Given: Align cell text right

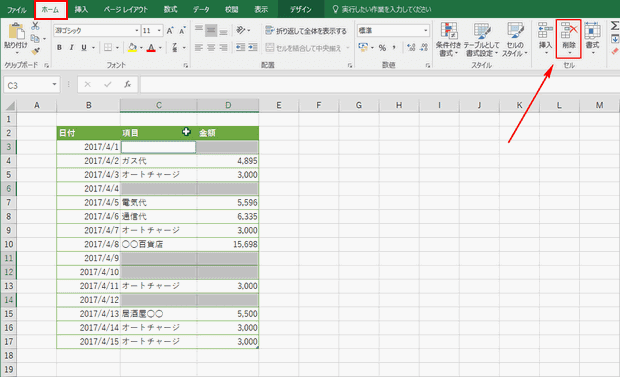Looking at the screenshot, I should tap(224, 48).
